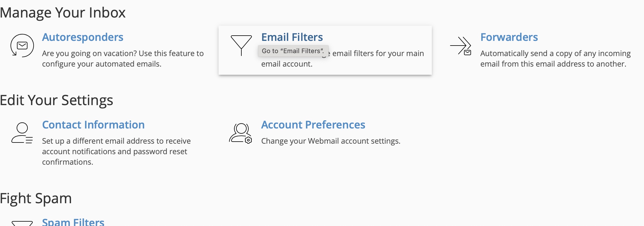Click the Forwarders arrow envelope icon
The width and height of the screenshot is (644, 226).
[x=461, y=46]
